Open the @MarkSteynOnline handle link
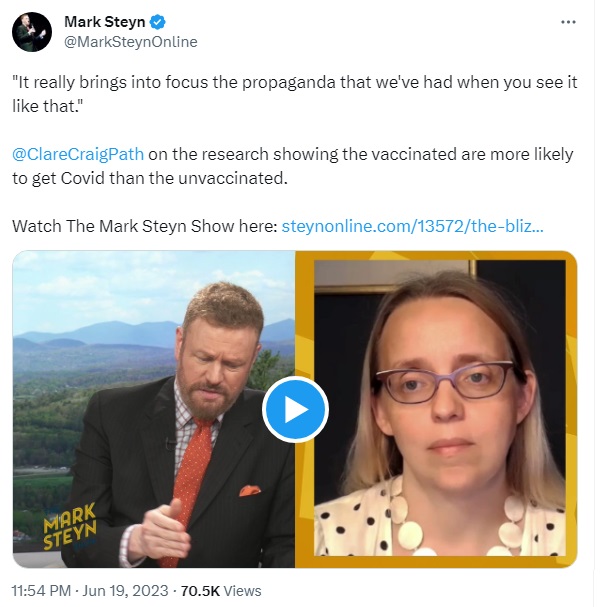 (x=130, y=42)
